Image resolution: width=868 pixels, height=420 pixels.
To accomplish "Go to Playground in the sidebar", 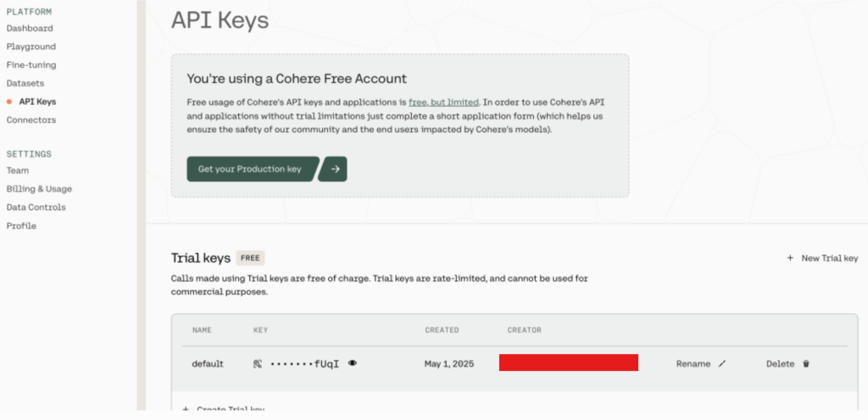I will click(31, 47).
